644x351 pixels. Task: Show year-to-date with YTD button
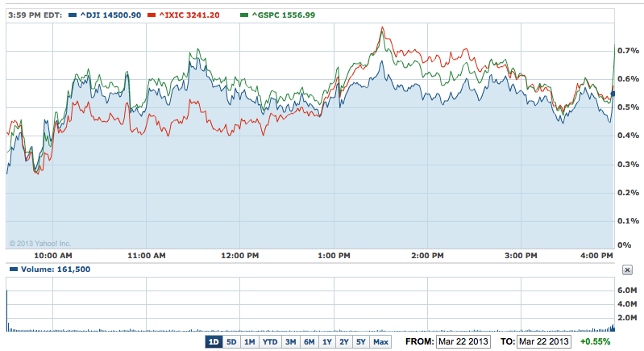tap(270, 342)
